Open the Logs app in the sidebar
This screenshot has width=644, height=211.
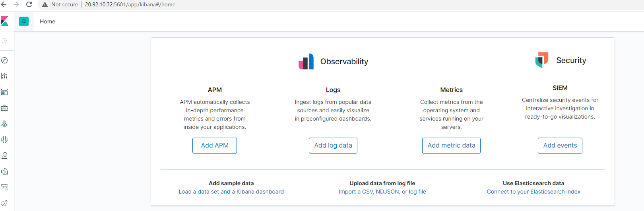point(5,171)
